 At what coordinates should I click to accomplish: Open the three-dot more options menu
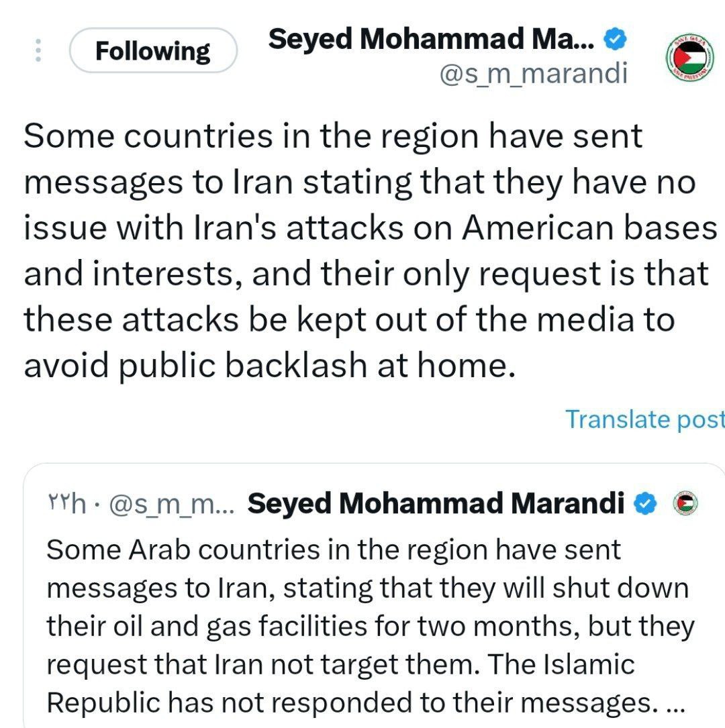point(38,51)
